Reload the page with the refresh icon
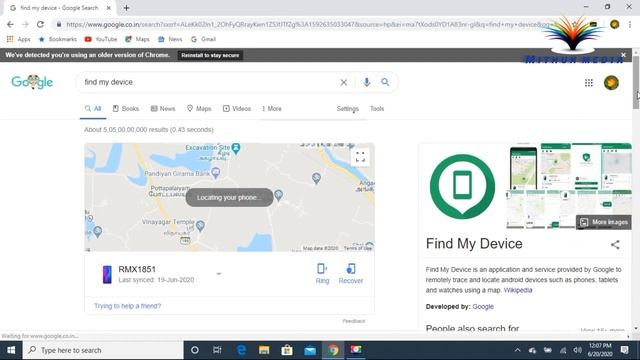This screenshot has height=360, width=640. [x=40, y=24]
